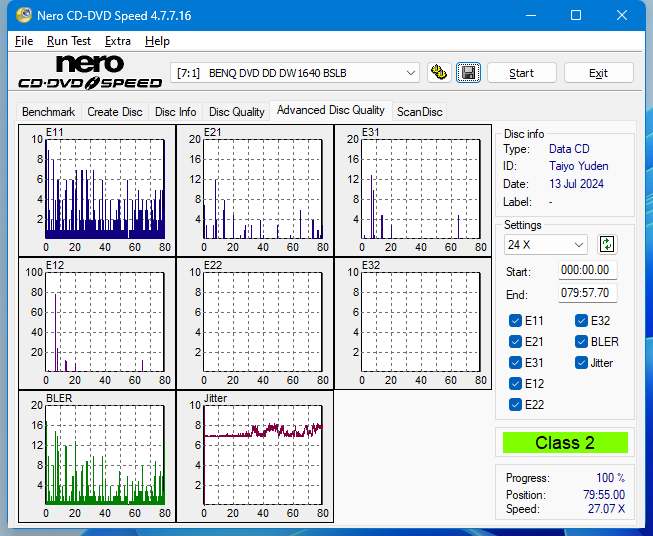Open the 24 X speed dropdown
The width and height of the screenshot is (653, 536).
click(x=546, y=244)
